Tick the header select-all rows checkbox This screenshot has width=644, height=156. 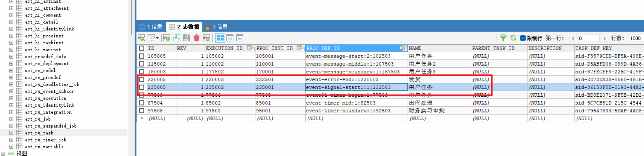pos(142,49)
